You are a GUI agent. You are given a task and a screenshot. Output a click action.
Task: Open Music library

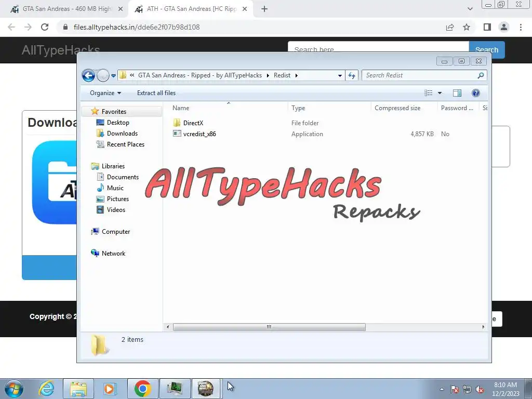coord(115,188)
